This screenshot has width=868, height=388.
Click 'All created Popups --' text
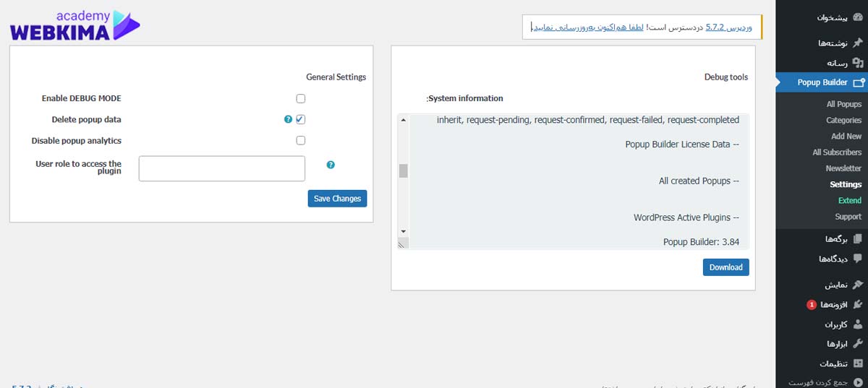coord(699,181)
